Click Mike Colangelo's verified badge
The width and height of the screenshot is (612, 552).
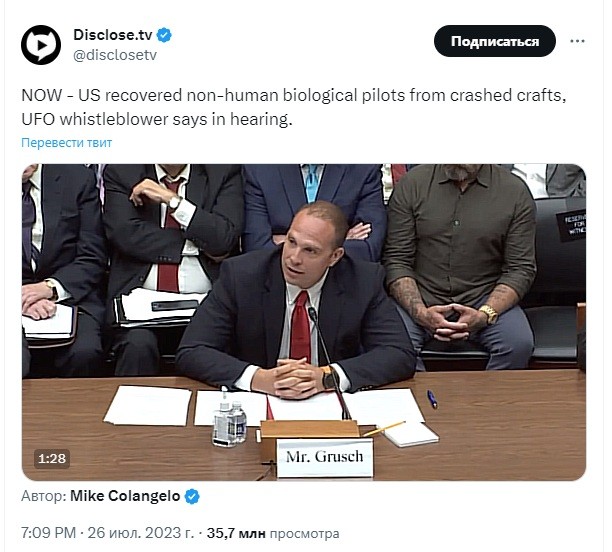(192, 497)
